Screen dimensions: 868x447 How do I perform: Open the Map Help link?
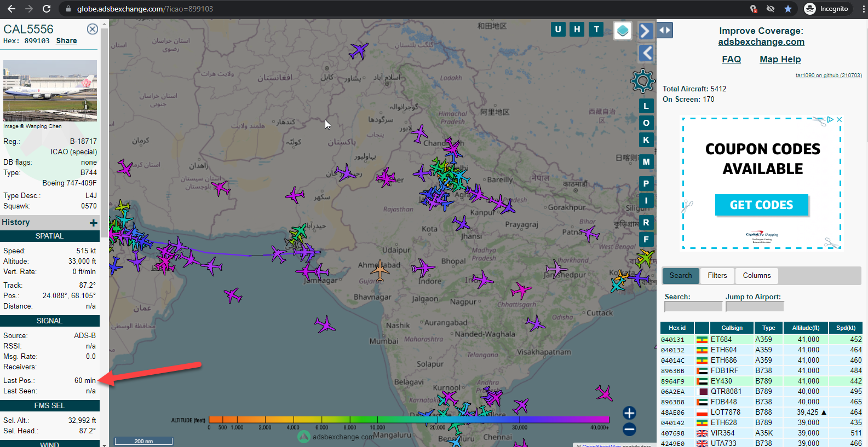780,59
